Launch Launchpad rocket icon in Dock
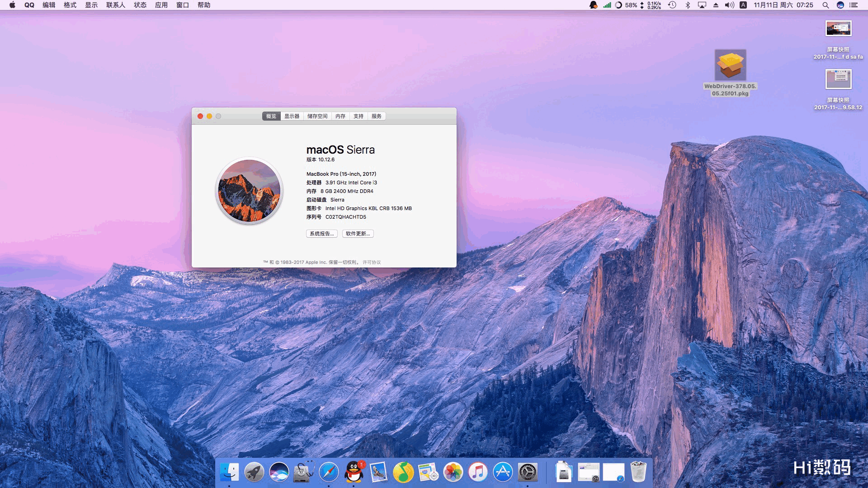Screen dimensions: 868x488 click(254, 472)
